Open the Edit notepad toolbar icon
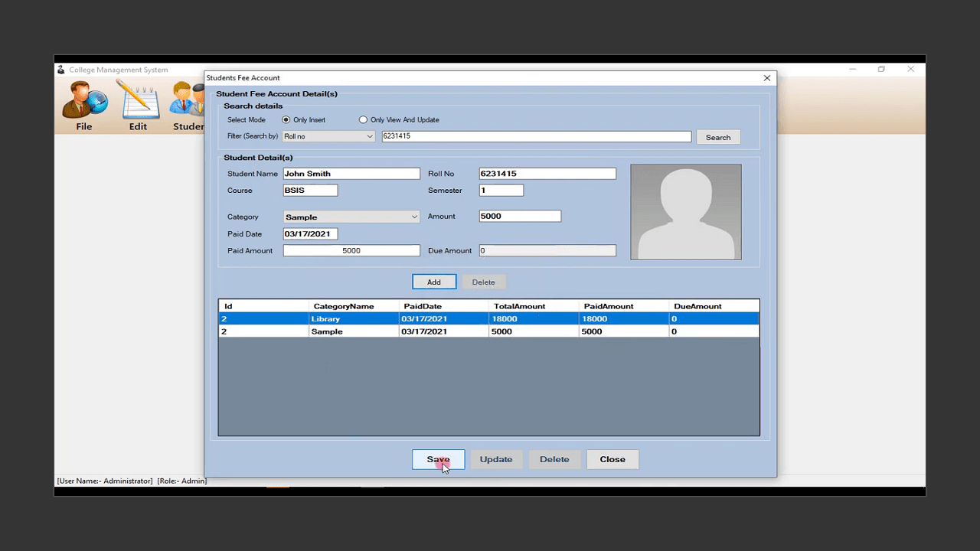 pos(138,103)
